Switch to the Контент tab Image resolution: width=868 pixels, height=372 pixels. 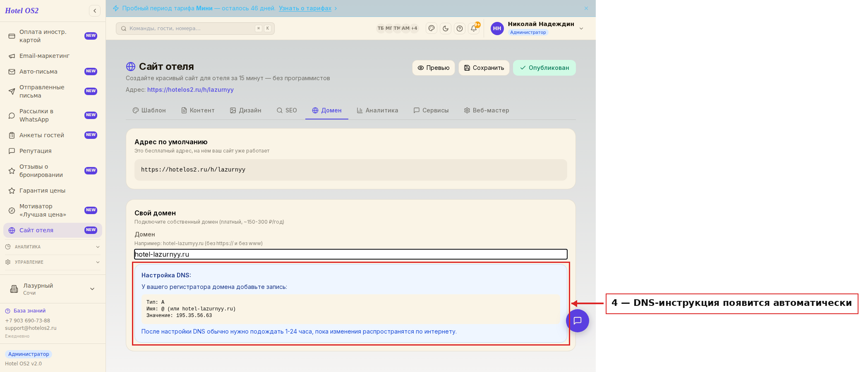coord(198,110)
